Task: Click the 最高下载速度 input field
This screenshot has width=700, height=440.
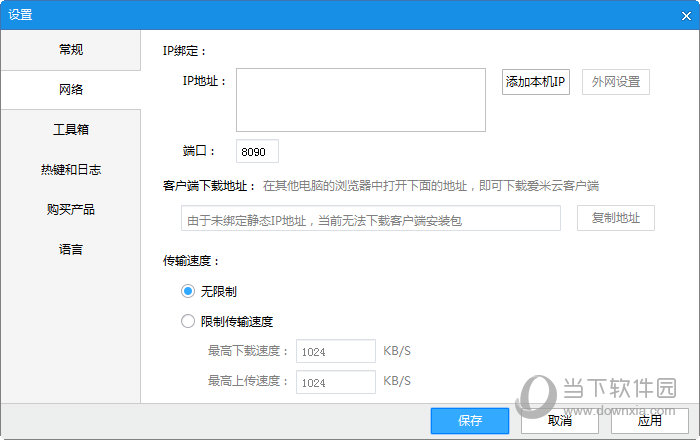Action: [x=336, y=351]
